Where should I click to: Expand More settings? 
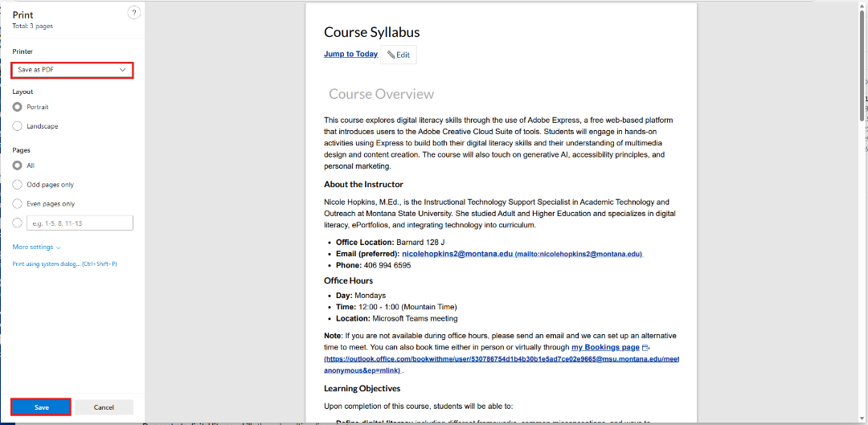coord(36,247)
